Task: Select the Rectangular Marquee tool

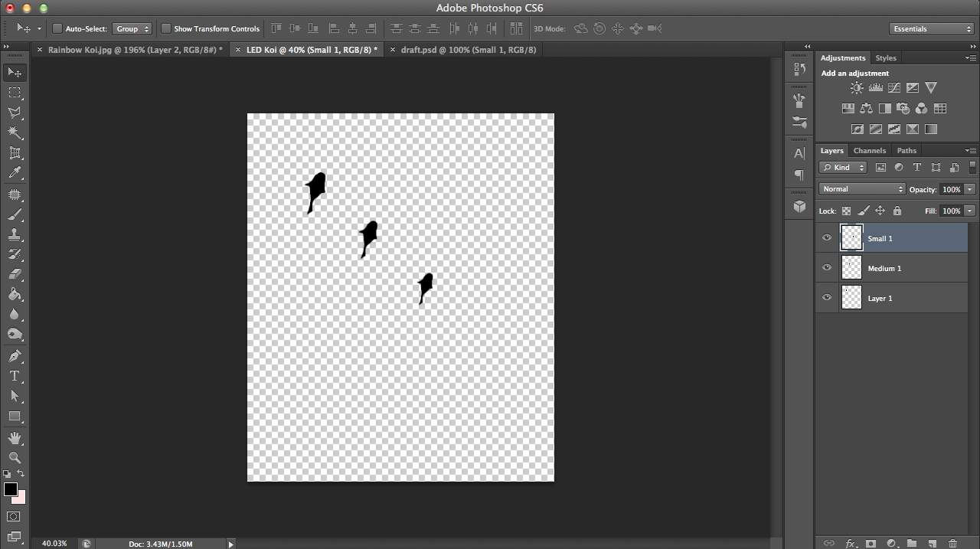Action: [14, 93]
